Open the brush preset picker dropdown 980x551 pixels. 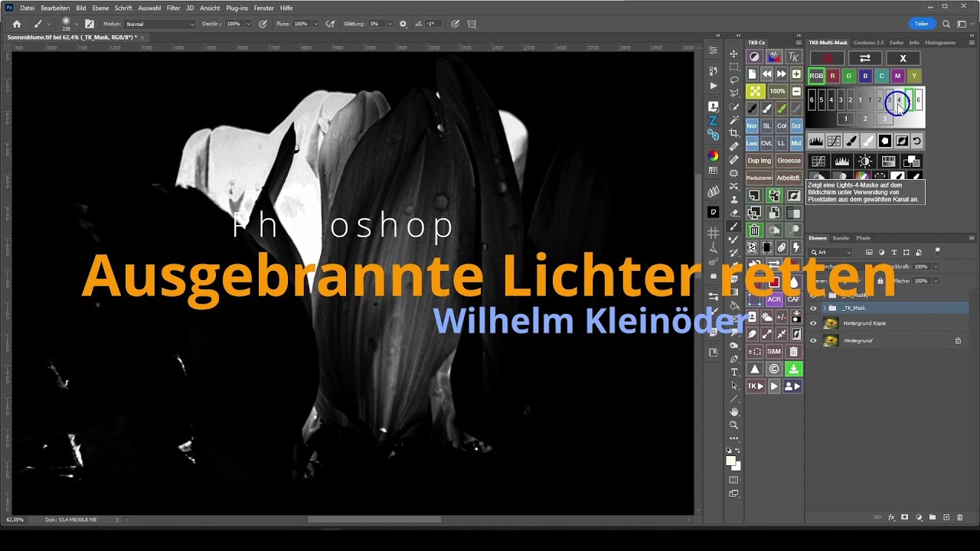[76, 24]
